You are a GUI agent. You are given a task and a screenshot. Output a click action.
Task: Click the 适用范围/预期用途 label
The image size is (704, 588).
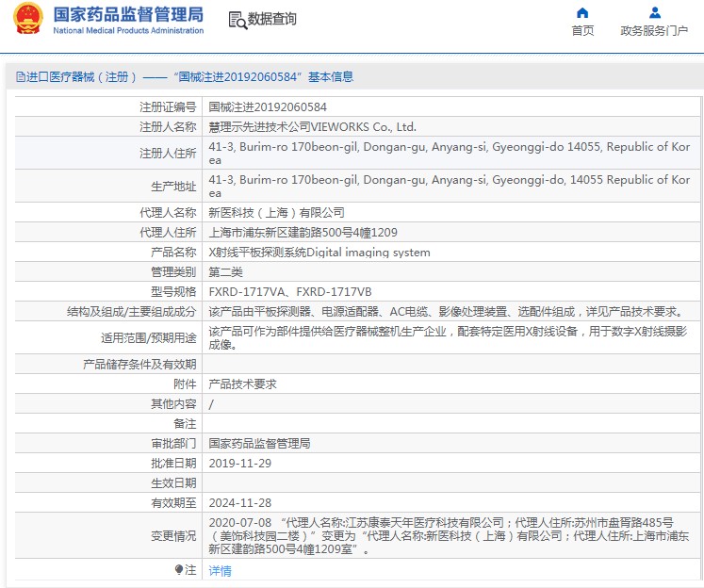click(148, 337)
